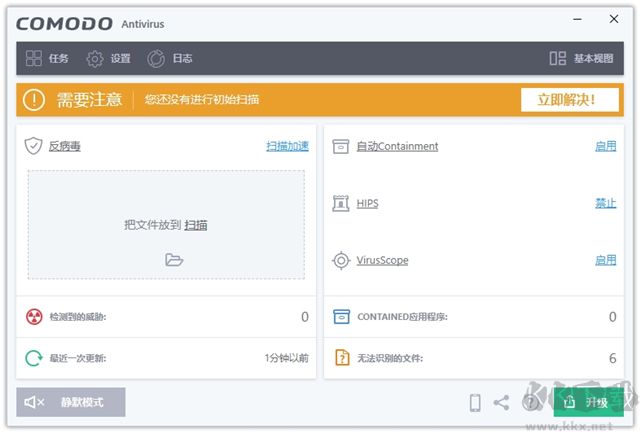Click the 需要注意 attention heading
640x433 pixels.
pos(89,100)
